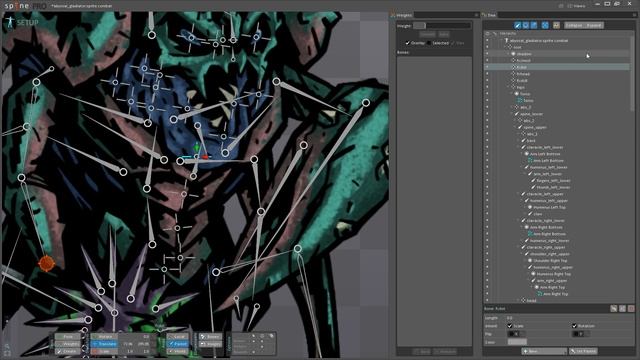Toggle Images compensation button
The image size is (640, 360).
tap(211, 344)
